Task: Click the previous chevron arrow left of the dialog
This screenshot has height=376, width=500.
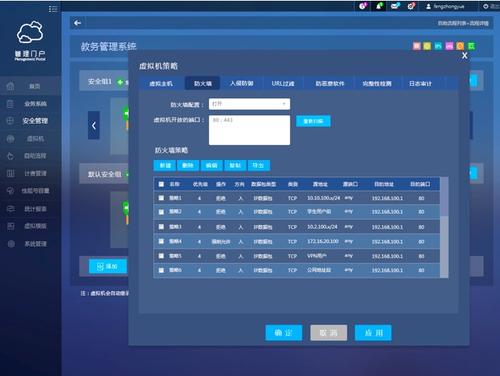Action: [94, 125]
